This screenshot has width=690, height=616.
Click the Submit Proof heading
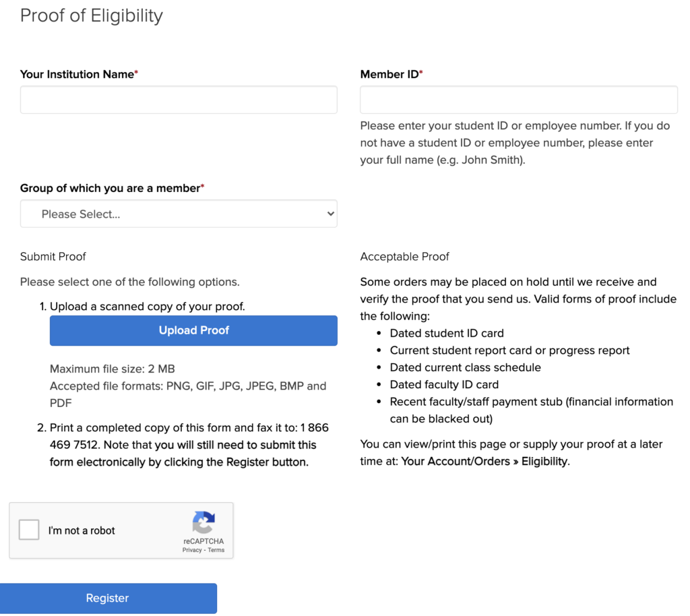[x=53, y=257]
